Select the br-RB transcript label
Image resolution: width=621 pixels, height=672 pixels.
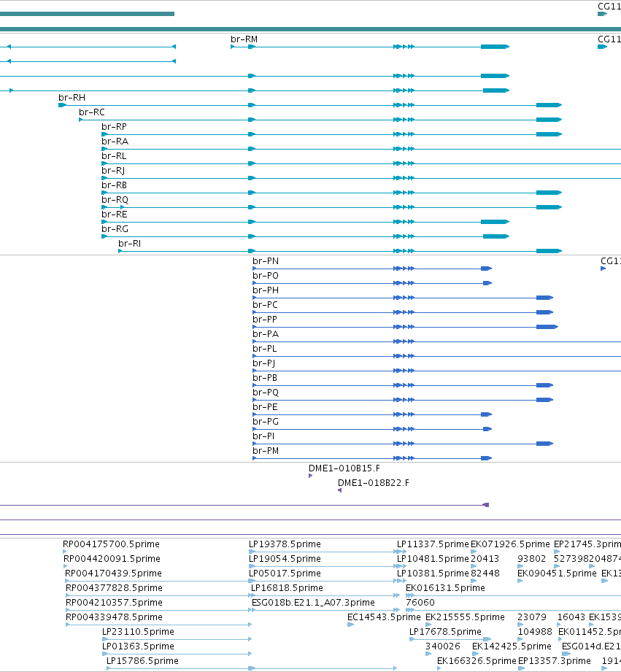(x=114, y=185)
